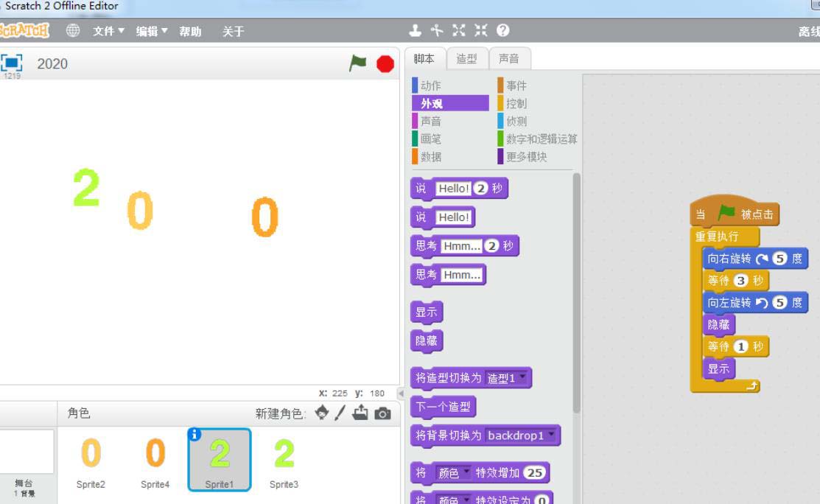Toggle full screen stage mode icon
Screen dimensions: 820x504
[x=11, y=63]
